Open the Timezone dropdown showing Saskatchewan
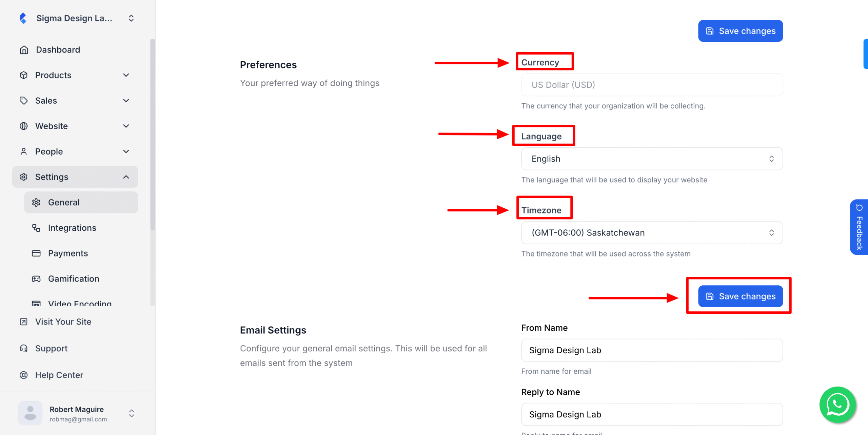The width and height of the screenshot is (868, 435). click(x=652, y=232)
